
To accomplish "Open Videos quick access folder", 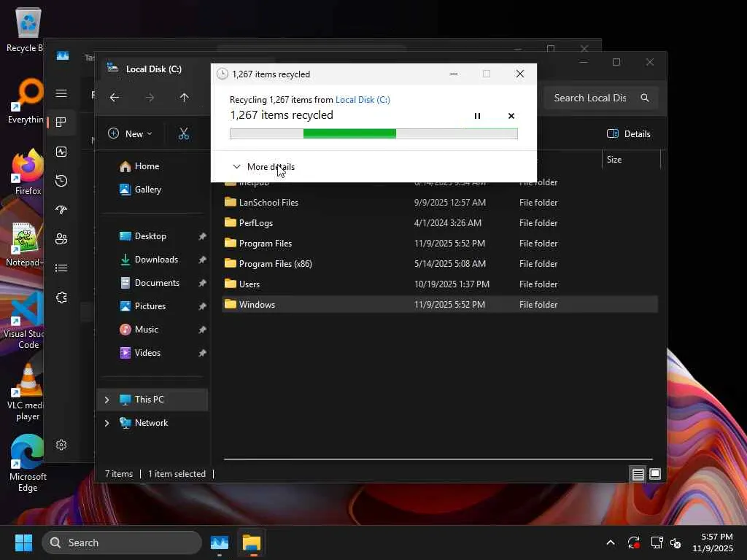I will 147,353.
